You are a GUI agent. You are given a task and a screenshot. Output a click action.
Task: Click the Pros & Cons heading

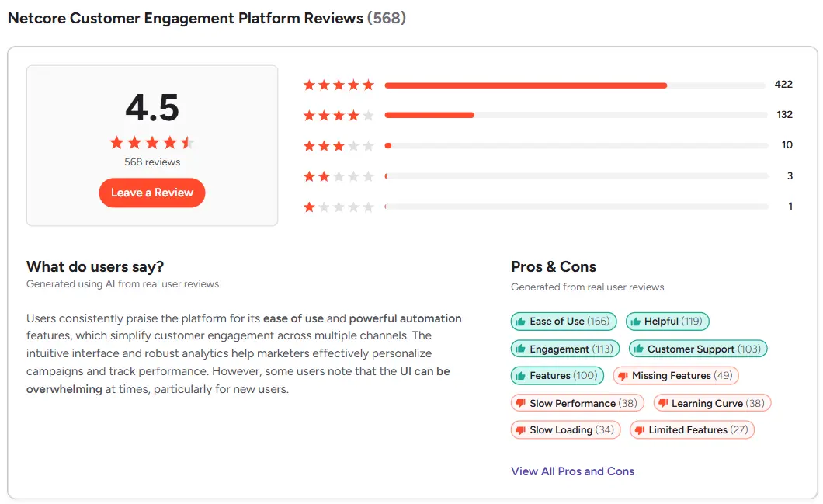tap(554, 266)
